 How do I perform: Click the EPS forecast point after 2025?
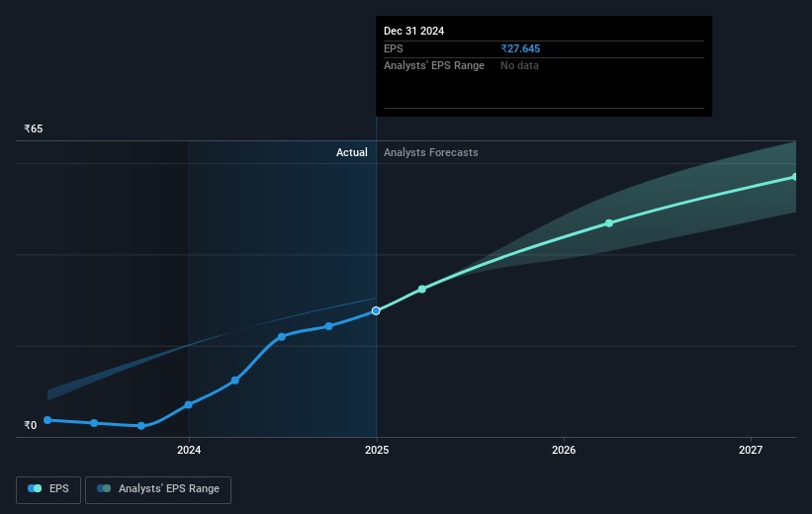point(422,289)
